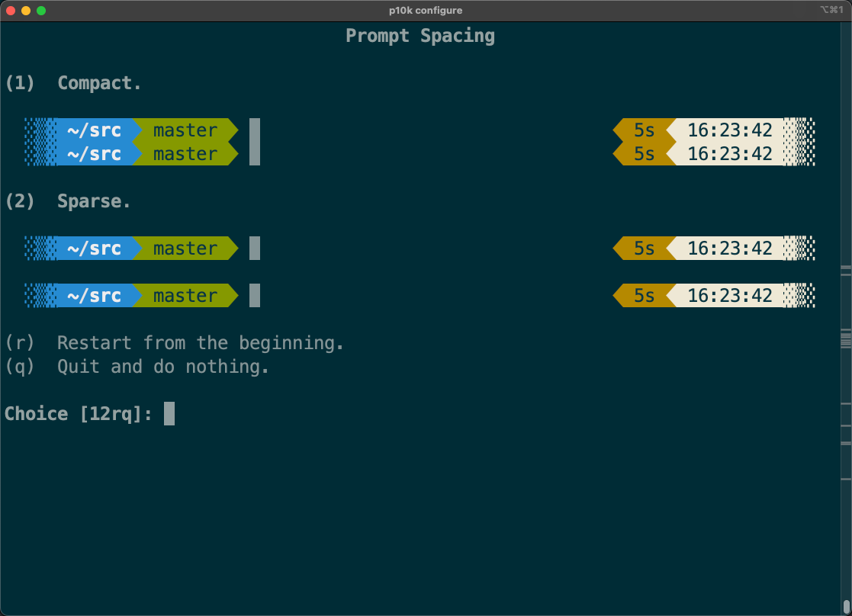
Task: Choose "(q) Quit and do nothing."
Action: [137, 367]
